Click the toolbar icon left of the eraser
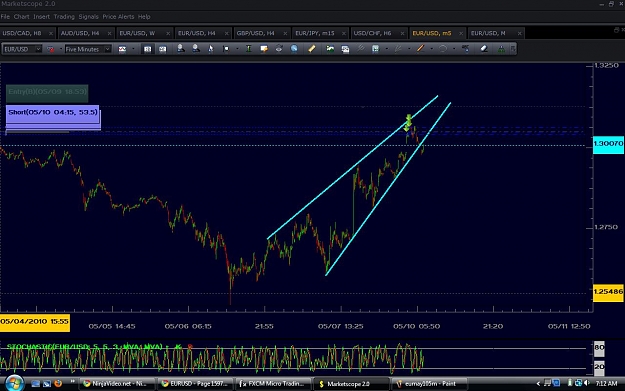Image resolution: width=625 pixels, height=391 pixels. point(465,49)
